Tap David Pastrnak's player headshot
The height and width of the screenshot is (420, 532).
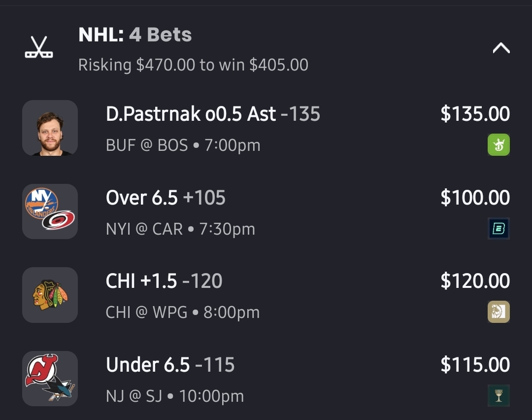50,128
